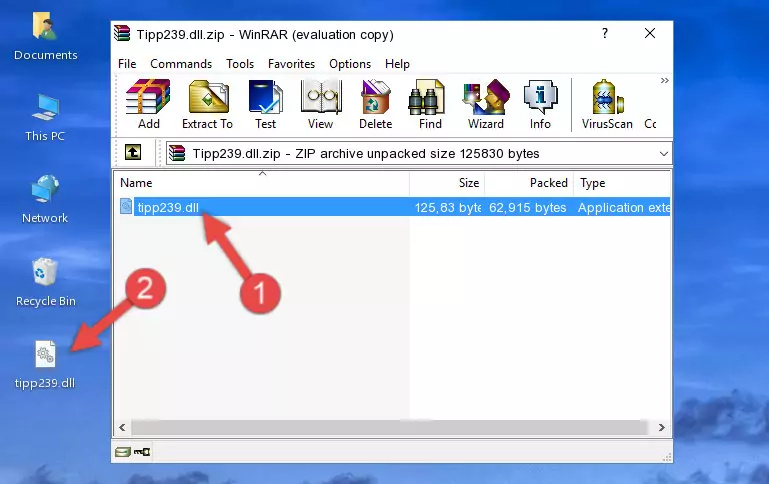Click the tipp239.dll file icon in list
This screenshot has height=484, width=769.
(126, 206)
